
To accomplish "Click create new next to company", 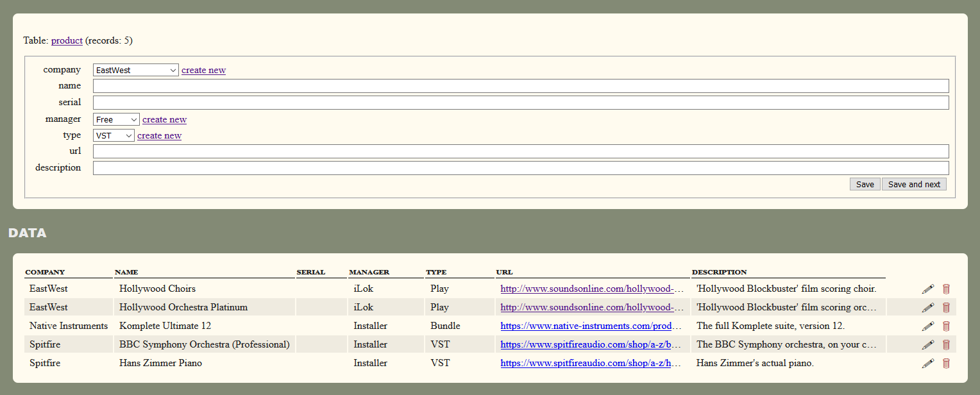I will tap(203, 70).
